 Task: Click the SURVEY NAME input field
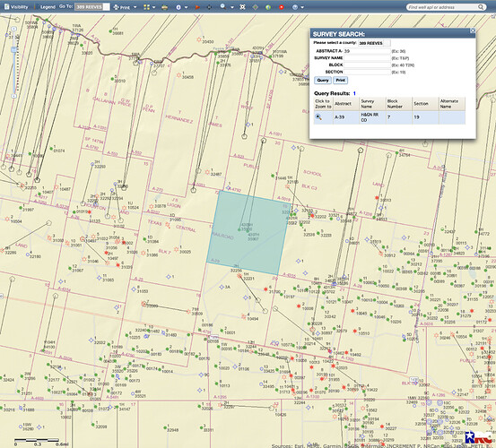(x=367, y=58)
